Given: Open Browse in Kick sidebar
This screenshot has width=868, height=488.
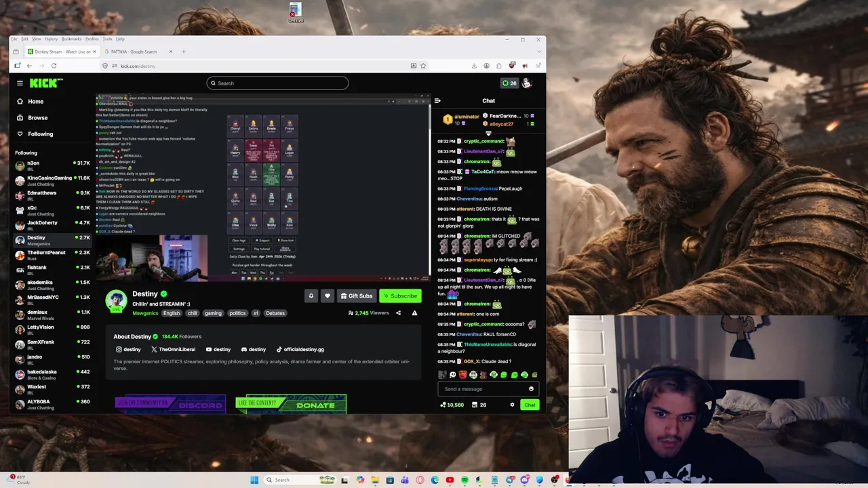Looking at the screenshot, I should point(37,118).
